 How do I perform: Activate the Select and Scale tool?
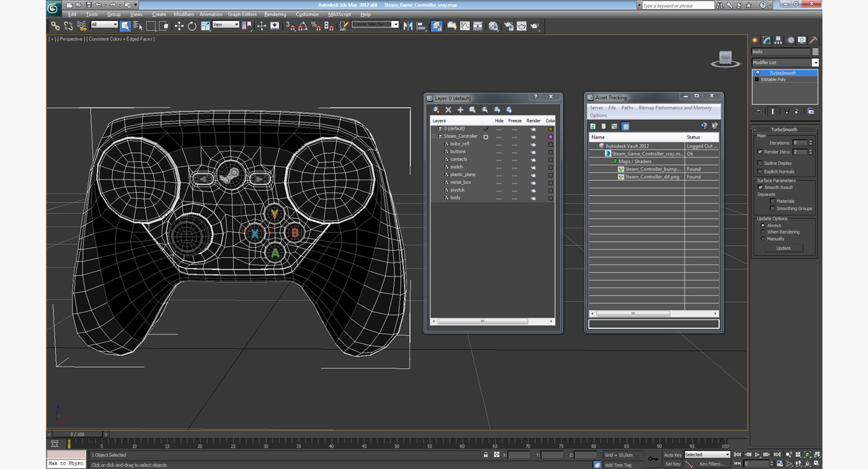(205, 26)
